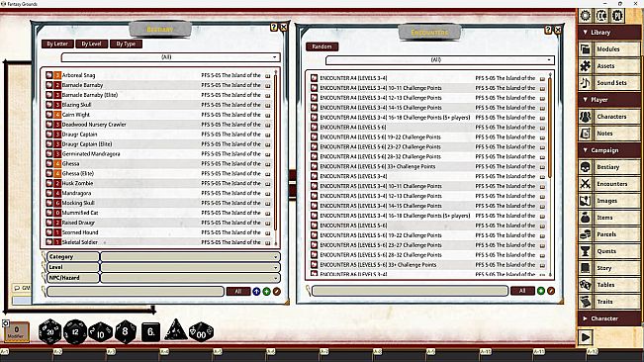Pick the d4 die
Image resolution: width=644 pixels, height=362 pixels.
176,330
